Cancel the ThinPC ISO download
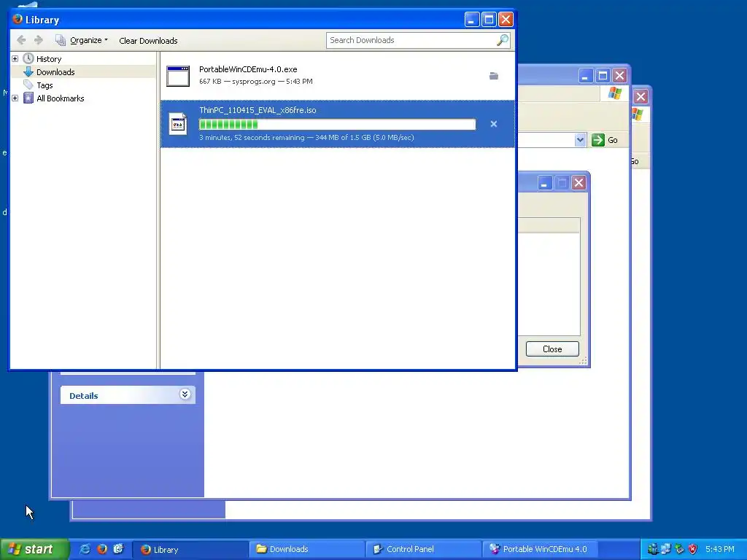This screenshot has height=560, width=747. [494, 124]
